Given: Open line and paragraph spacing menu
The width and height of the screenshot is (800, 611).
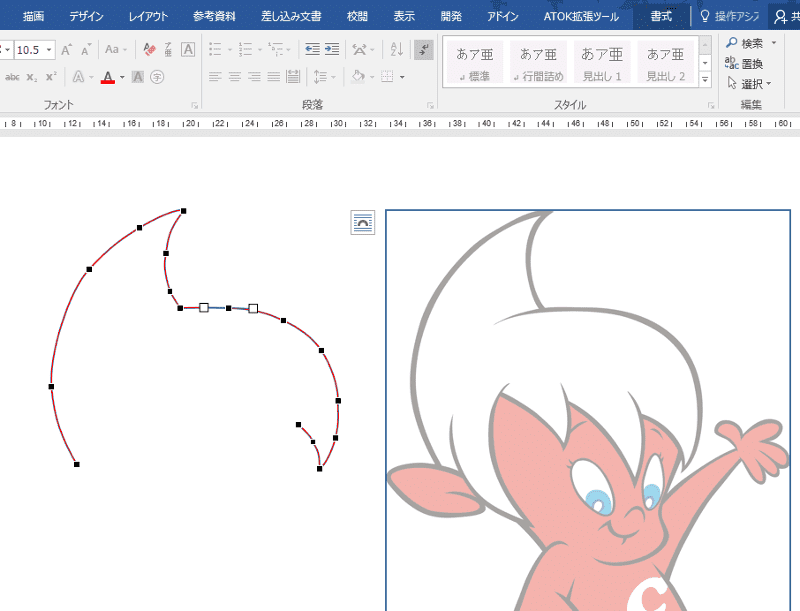Looking at the screenshot, I should [x=320, y=77].
